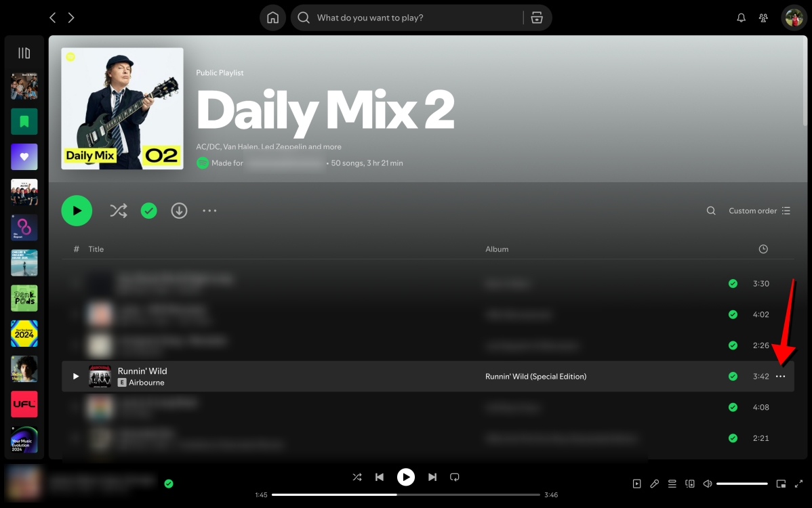Toggle shuffle mode in playback bar

357,477
